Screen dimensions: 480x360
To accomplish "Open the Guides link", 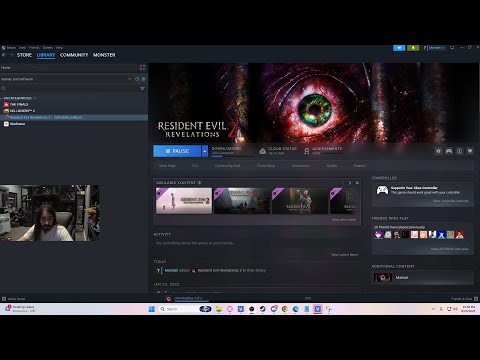I will click(332, 166).
